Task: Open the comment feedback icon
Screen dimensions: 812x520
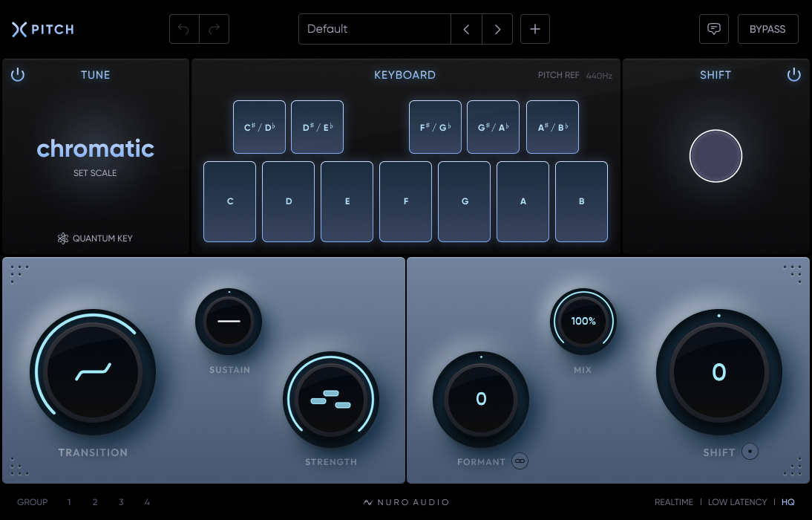Action: (x=714, y=29)
